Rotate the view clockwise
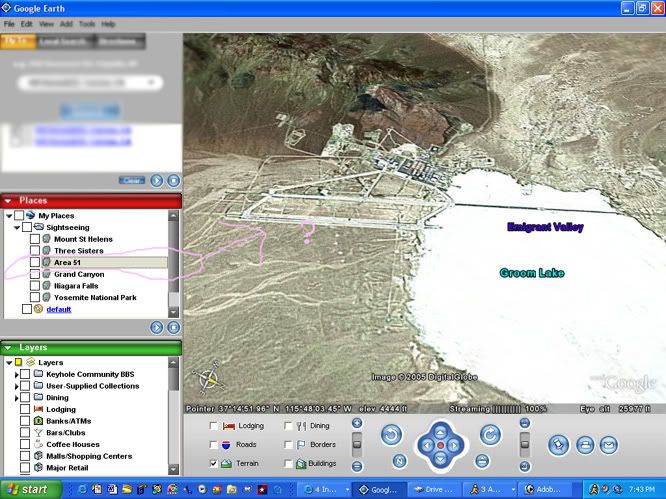 491,434
